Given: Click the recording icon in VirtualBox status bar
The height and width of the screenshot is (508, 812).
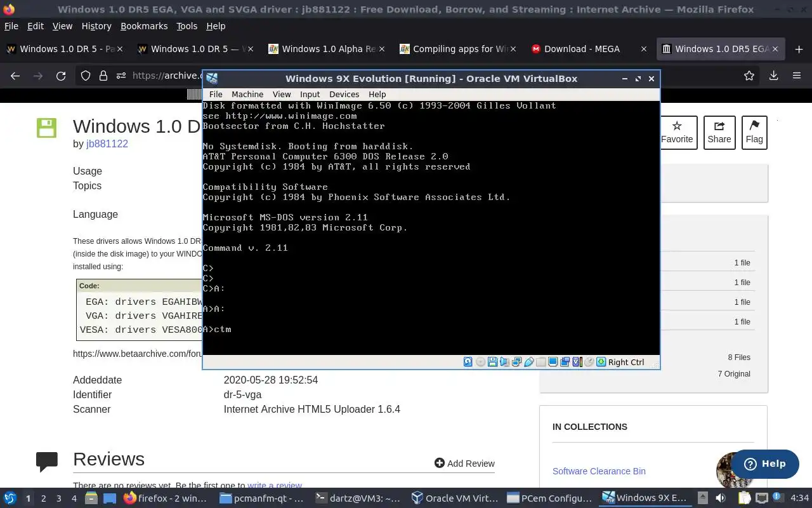Looking at the screenshot, I should click(x=565, y=362).
